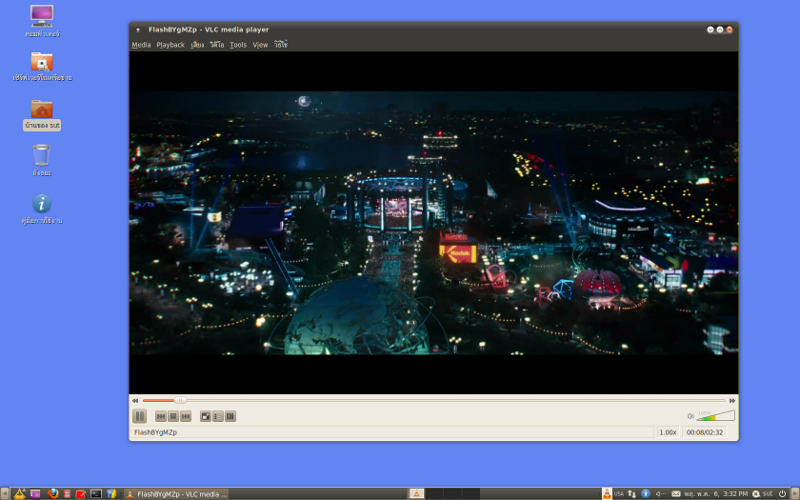Open the Playback menu
800x500 pixels.
click(170, 45)
